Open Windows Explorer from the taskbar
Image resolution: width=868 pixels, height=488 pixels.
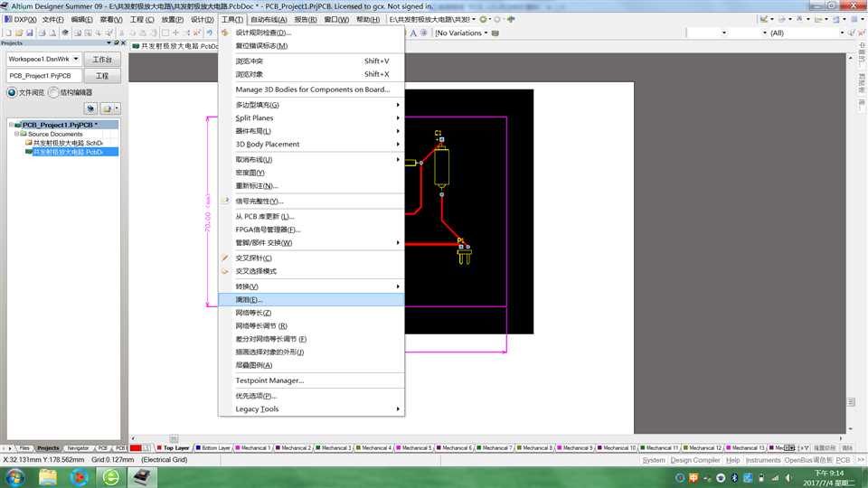coord(48,477)
